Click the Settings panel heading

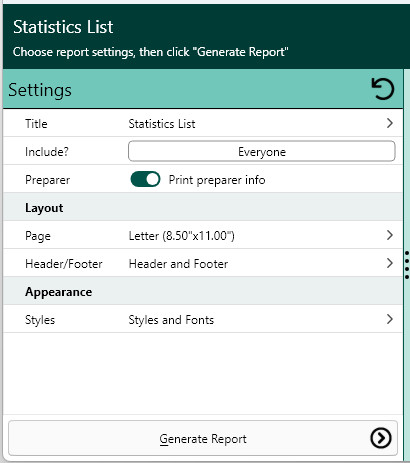40,90
